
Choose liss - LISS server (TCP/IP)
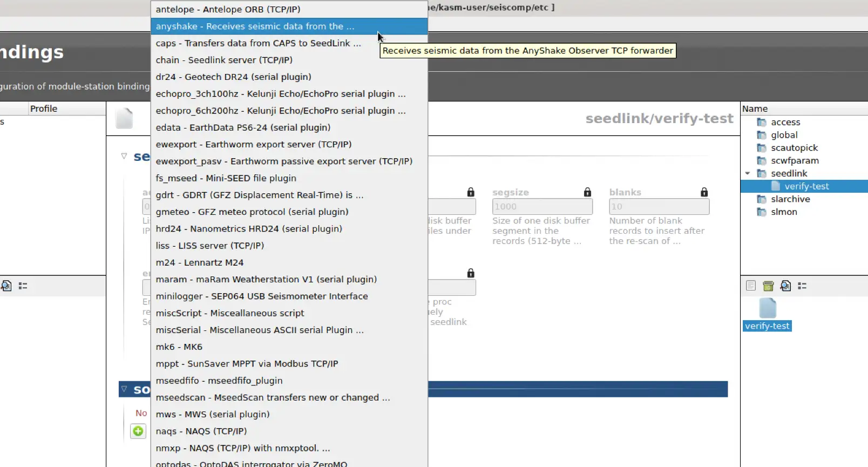click(289, 246)
